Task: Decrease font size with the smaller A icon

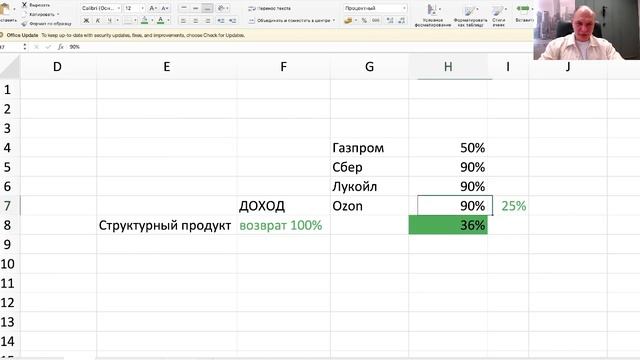Action: (x=164, y=8)
